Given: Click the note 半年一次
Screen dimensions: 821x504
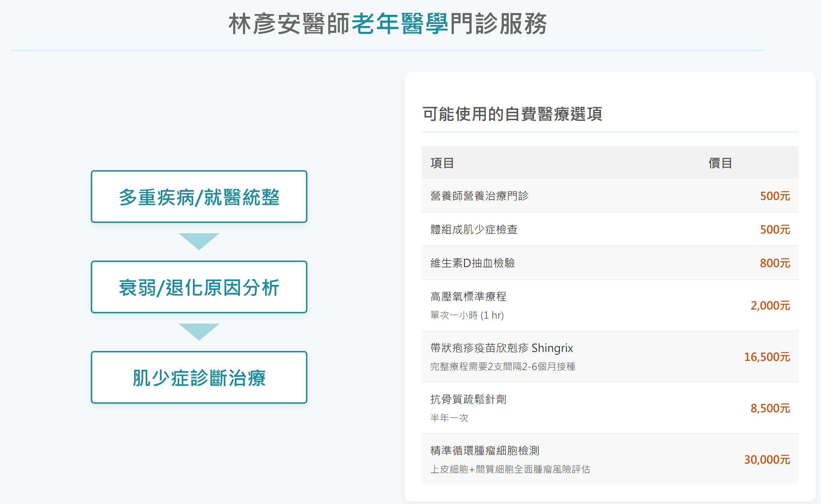Looking at the screenshot, I should pos(449,418).
